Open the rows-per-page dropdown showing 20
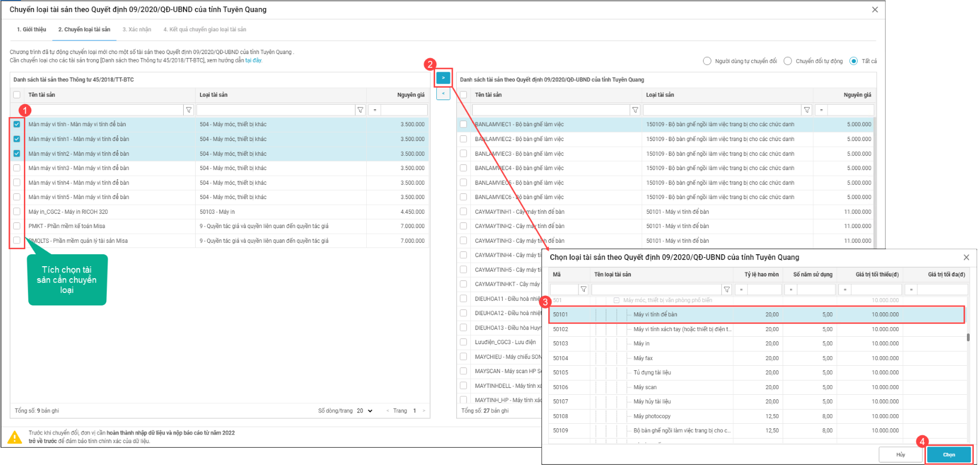 (365, 411)
